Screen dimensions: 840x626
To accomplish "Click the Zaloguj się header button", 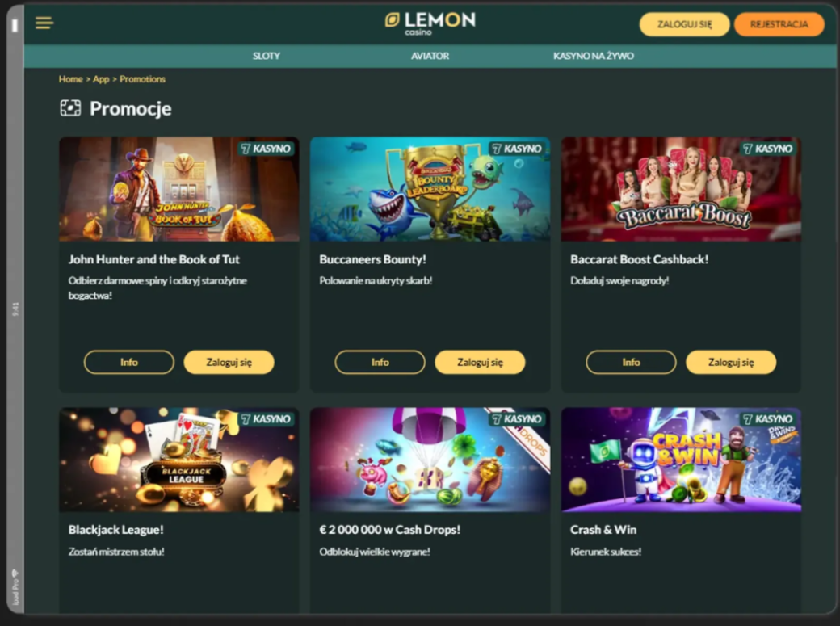I will pos(685,24).
